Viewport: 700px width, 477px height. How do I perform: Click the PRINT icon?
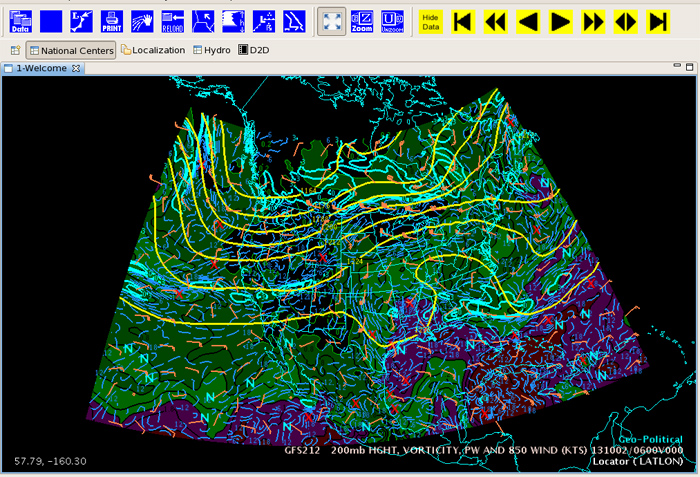pos(112,20)
